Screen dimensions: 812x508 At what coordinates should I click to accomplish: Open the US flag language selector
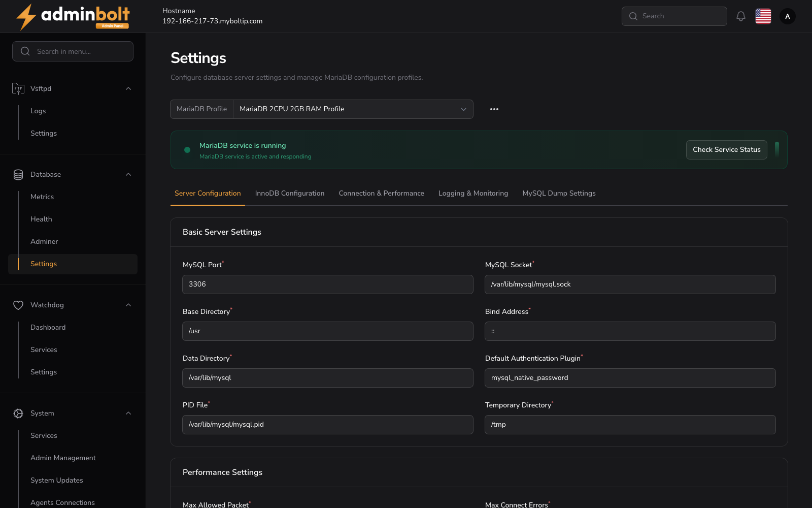coord(763,16)
